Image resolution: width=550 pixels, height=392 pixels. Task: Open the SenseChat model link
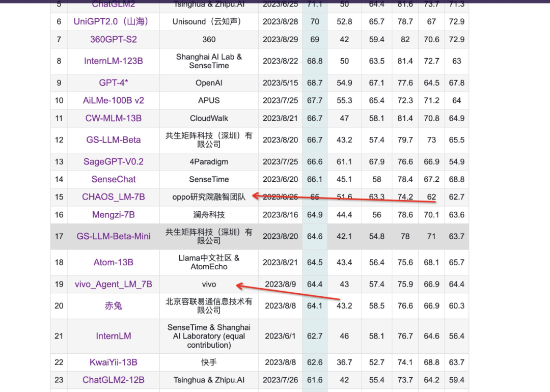[x=113, y=180]
